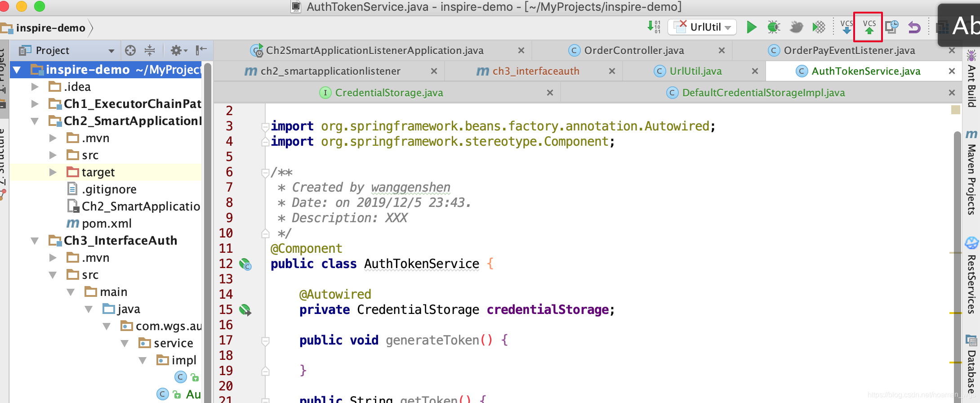
Task: Run with coverage icon
Action: tap(796, 27)
